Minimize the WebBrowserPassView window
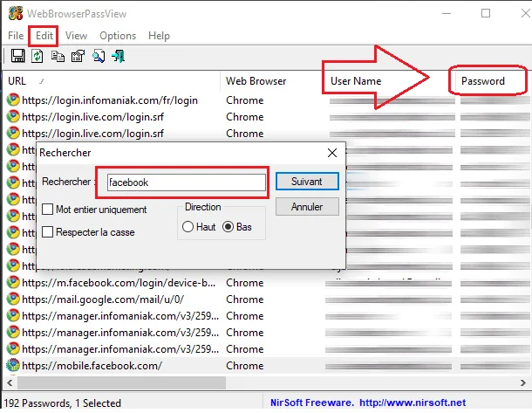The width and height of the screenshot is (532, 413). point(447,13)
